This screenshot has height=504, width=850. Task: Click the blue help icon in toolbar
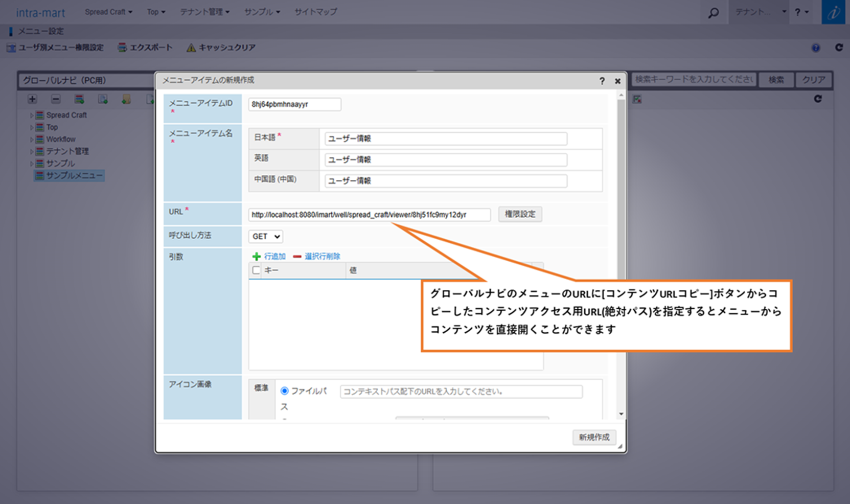(816, 48)
